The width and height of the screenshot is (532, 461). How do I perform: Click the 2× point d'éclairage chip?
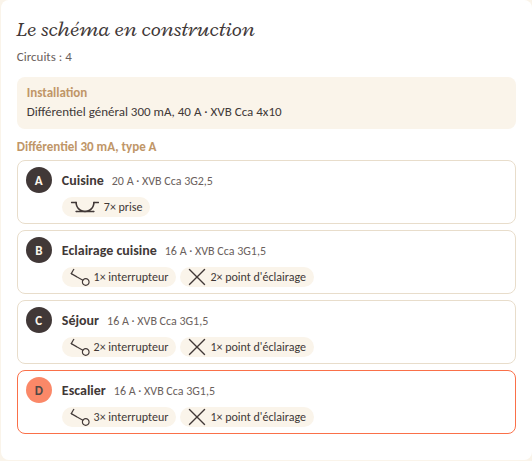tap(247, 277)
